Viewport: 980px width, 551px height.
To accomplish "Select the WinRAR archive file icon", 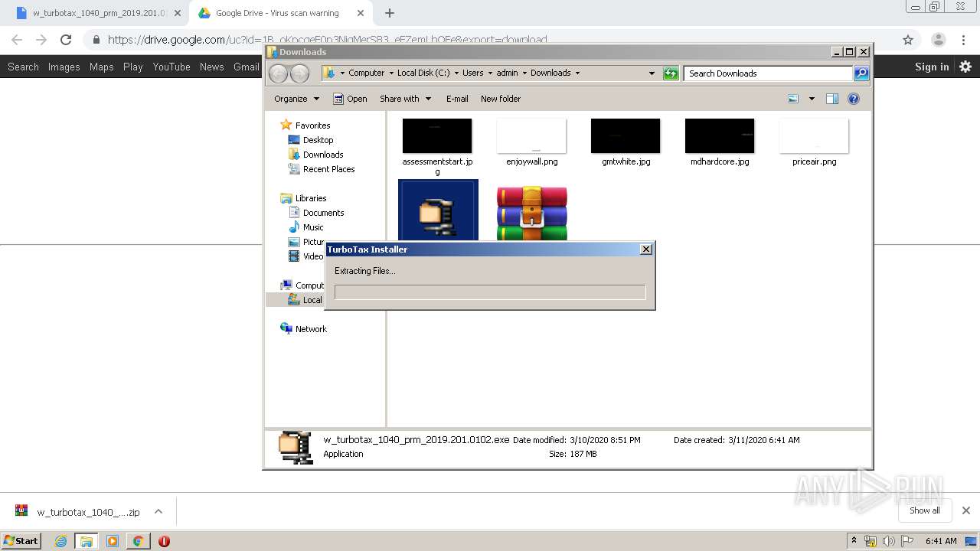I will pos(532,214).
